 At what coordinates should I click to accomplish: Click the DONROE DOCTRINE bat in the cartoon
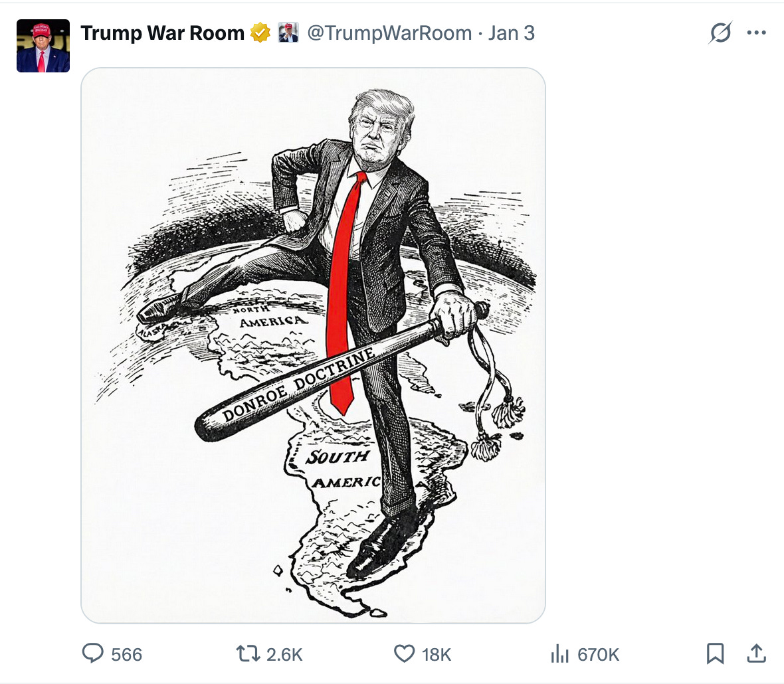coord(340,373)
